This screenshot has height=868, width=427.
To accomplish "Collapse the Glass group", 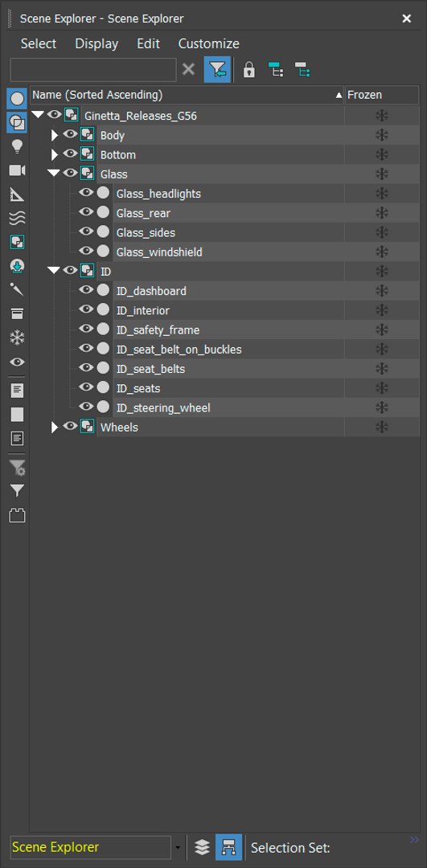I will click(x=54, y=174).
